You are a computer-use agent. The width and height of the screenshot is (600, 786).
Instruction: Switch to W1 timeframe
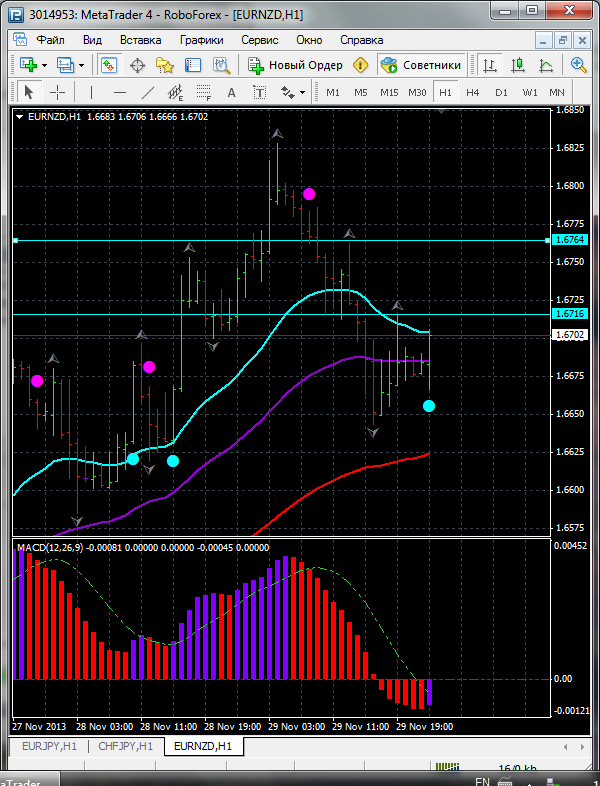530,93
